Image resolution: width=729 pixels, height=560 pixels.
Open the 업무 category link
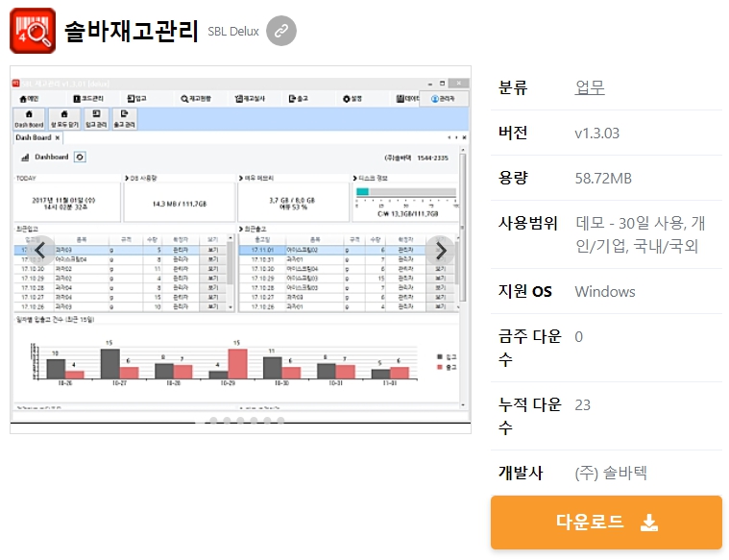(x=590, y=87)
